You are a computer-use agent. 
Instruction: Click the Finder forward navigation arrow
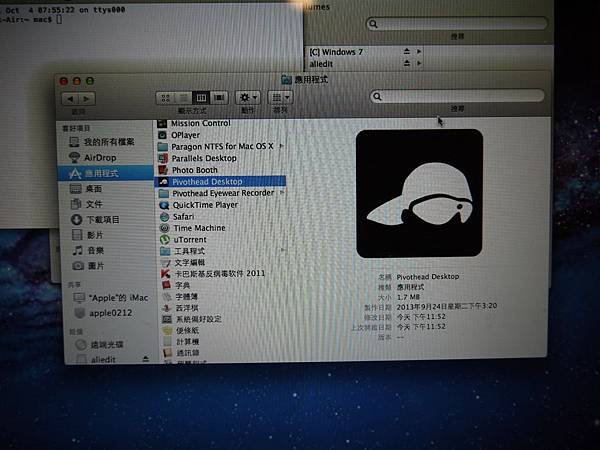pos(87,99)
